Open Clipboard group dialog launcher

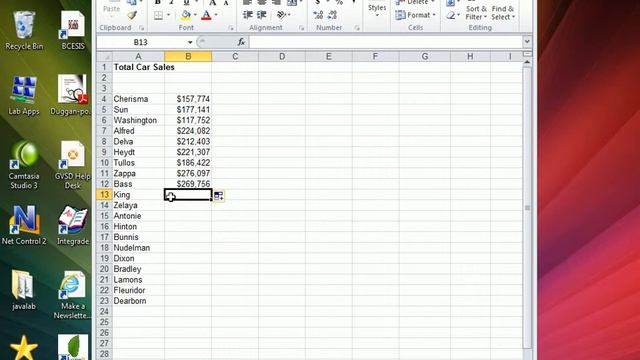pyautogui.click(x=142, y=28)
